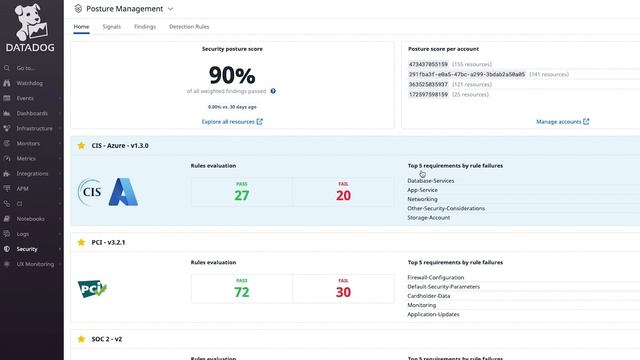Open the APM sidebar icon

pyautogui.click(x=7, y=189)
